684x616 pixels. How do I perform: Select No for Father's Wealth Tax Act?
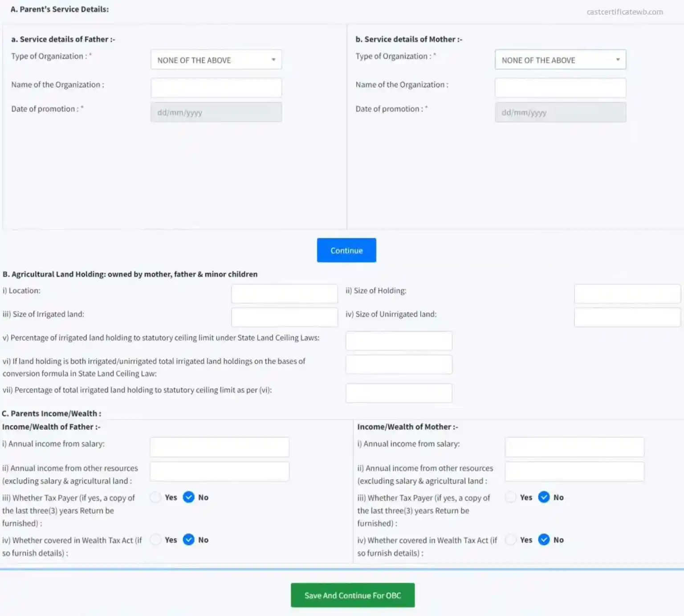[189, 539]
